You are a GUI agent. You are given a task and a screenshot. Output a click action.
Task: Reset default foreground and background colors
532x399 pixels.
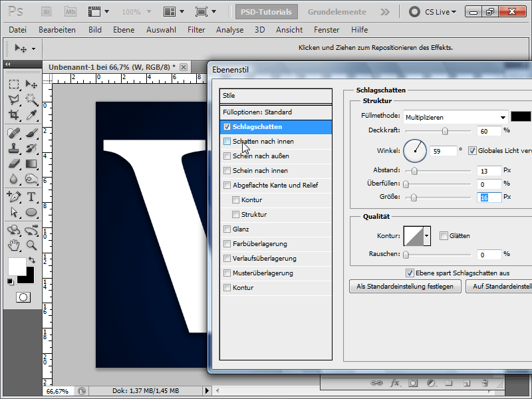point(11,281)
